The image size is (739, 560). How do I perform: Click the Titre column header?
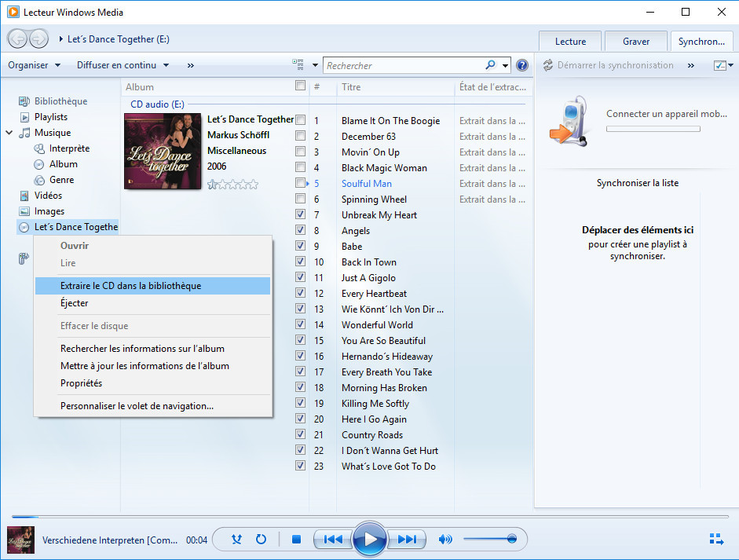tap(395, 86)
